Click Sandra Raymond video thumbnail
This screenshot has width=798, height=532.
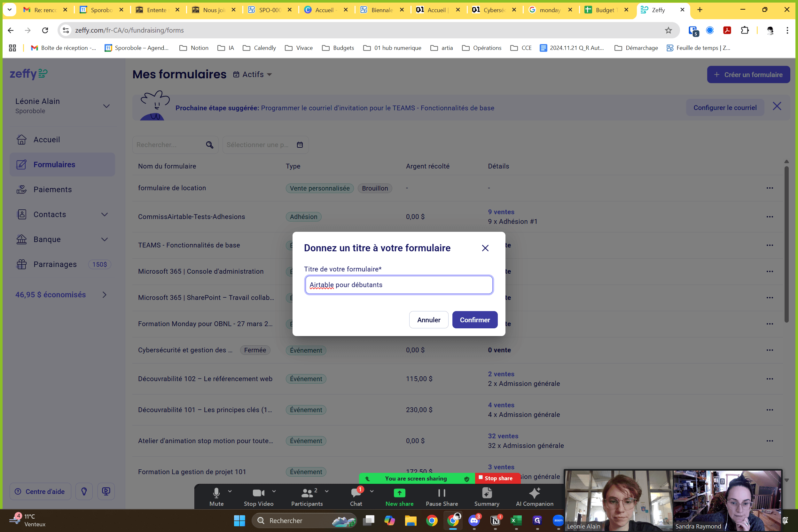727,500
